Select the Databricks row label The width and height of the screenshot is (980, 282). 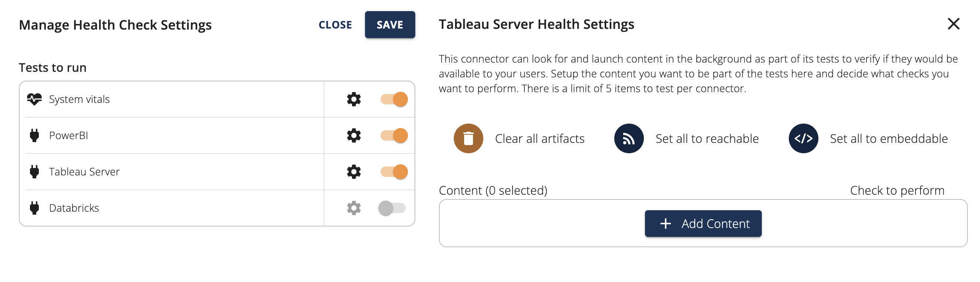[x=74, y=208]
